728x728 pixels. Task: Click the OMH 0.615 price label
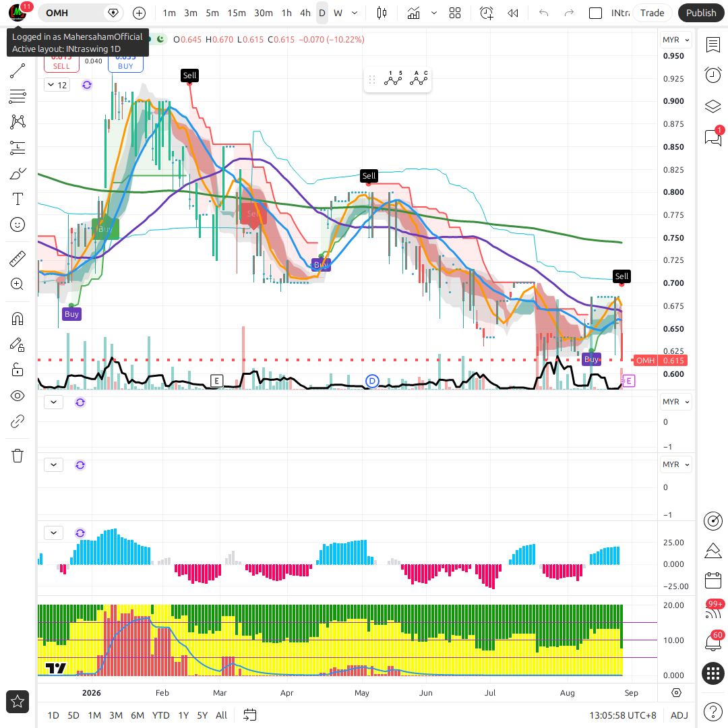659,360
